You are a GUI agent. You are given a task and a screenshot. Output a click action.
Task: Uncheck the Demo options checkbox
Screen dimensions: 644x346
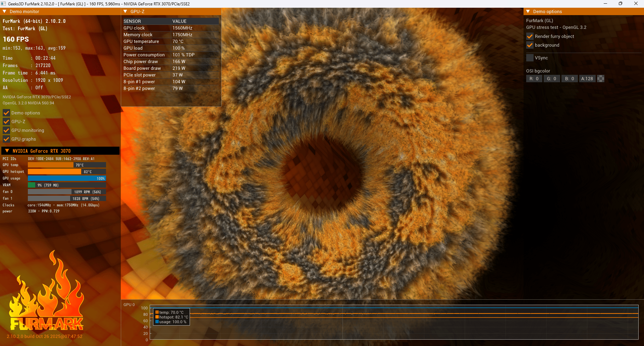click(6, 113)
